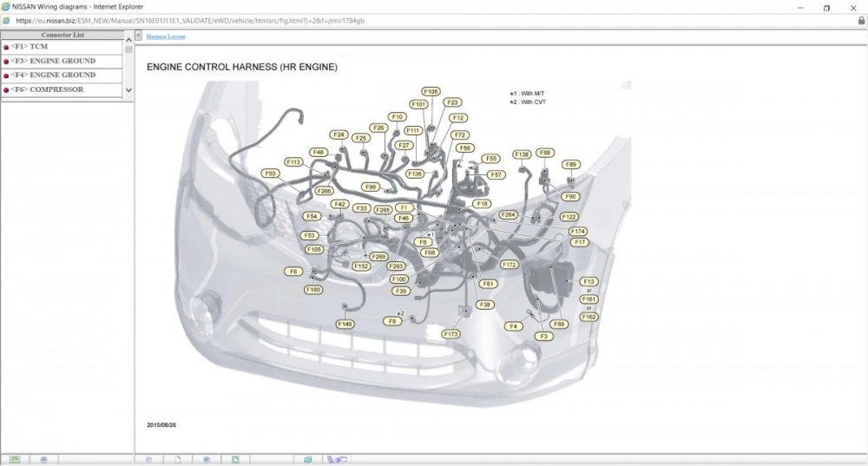Click the F161 connector label on diagram

click(x=589, y=299)
